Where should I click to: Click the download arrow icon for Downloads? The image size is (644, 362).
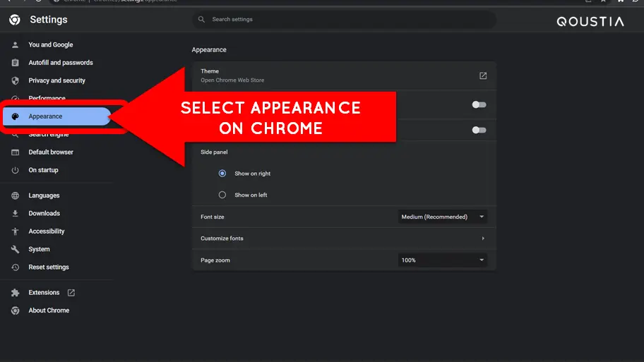tap(16, 213)
